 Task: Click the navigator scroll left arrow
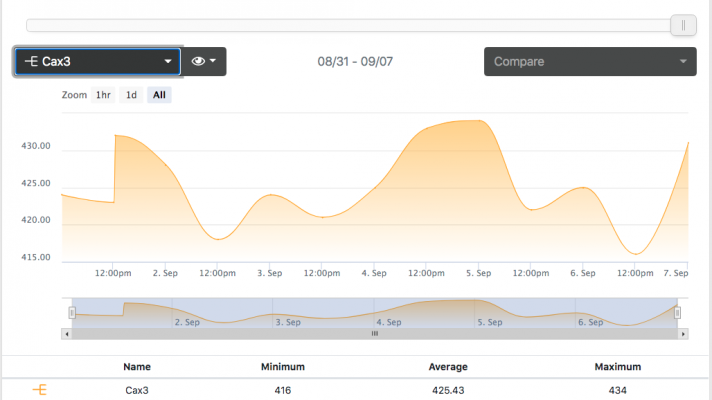click(67, 334)
